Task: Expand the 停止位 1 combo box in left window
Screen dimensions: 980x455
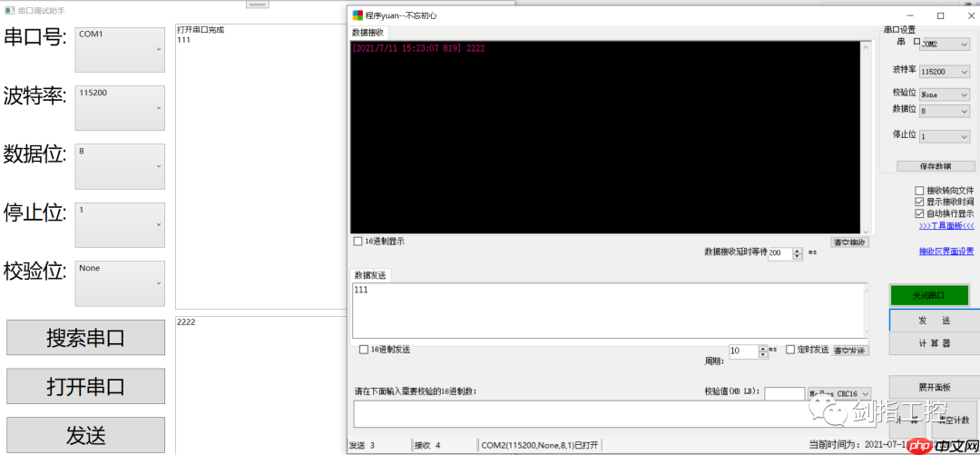Action: [x=120, y=224]
